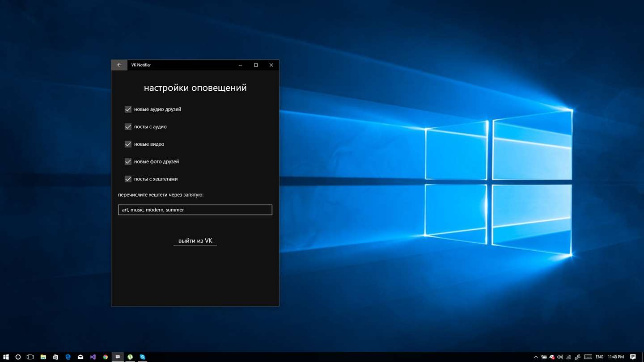Click the 'настройки оповещений' heading
This screenshot has width=644, height=362.
coord(195,88)
